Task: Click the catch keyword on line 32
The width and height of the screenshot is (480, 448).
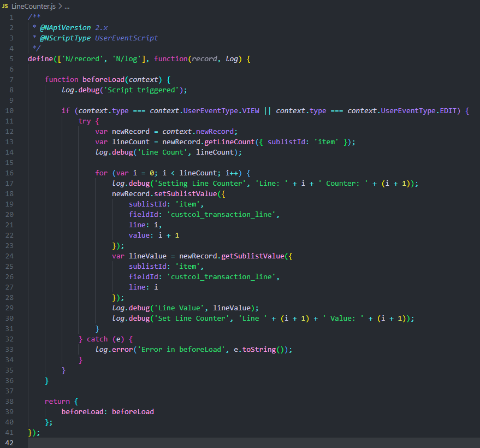Action: click(97, 339)
